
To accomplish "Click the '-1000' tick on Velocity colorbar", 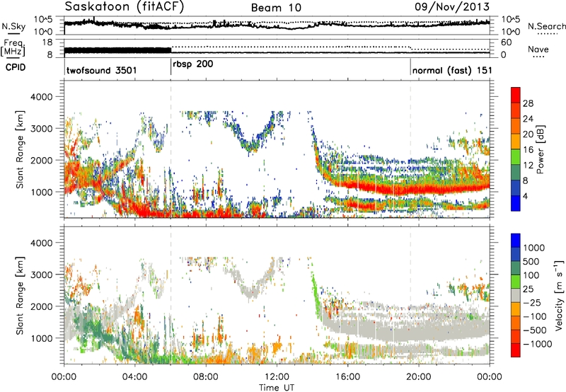I will 537,344.
